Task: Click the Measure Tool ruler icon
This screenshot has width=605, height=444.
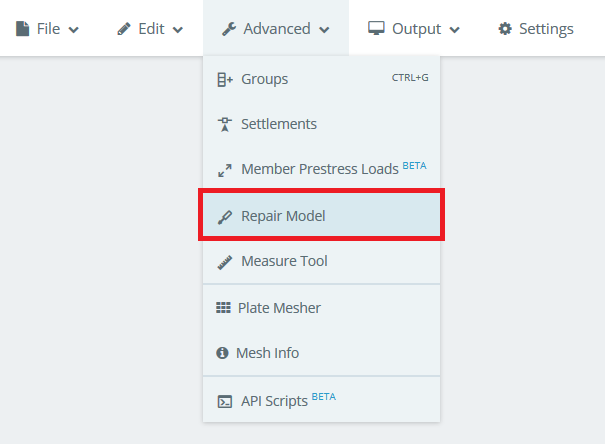Action: (225, 262)
